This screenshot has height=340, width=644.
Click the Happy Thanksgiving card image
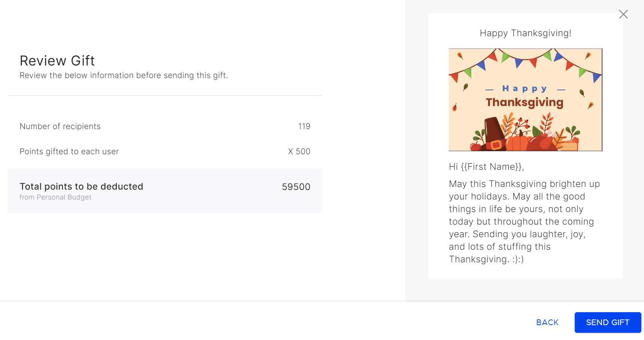525,100
